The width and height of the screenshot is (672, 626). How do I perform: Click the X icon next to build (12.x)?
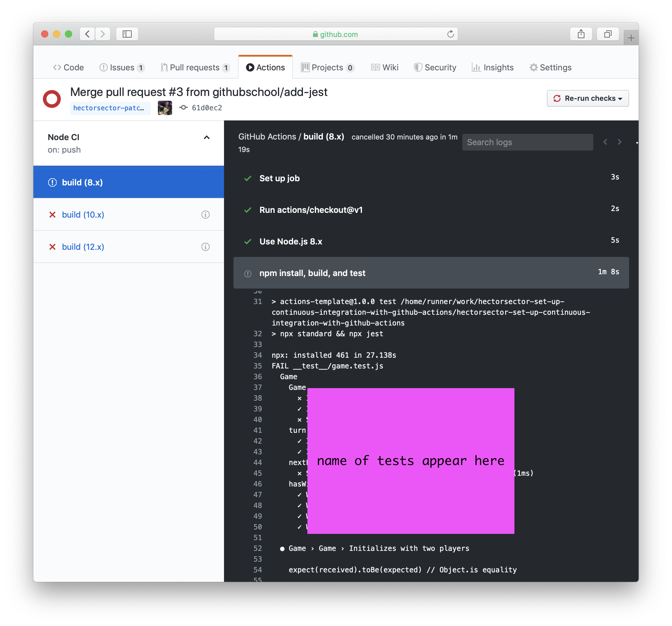click(53, 247)
